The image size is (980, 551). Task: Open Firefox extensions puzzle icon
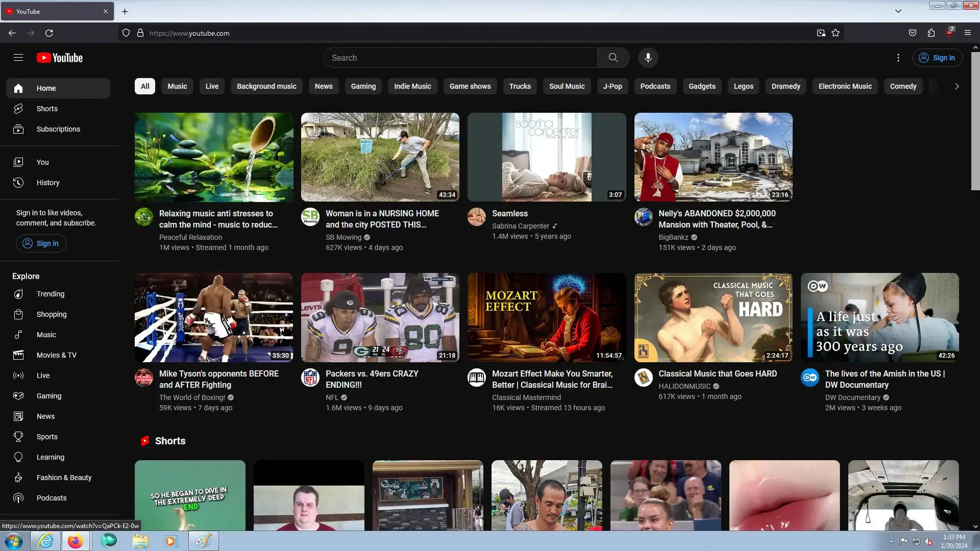tap(931, 33)
